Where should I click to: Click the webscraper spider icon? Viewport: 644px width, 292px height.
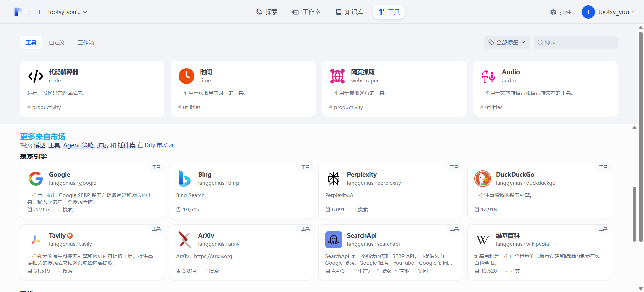[x=337, y=76]
